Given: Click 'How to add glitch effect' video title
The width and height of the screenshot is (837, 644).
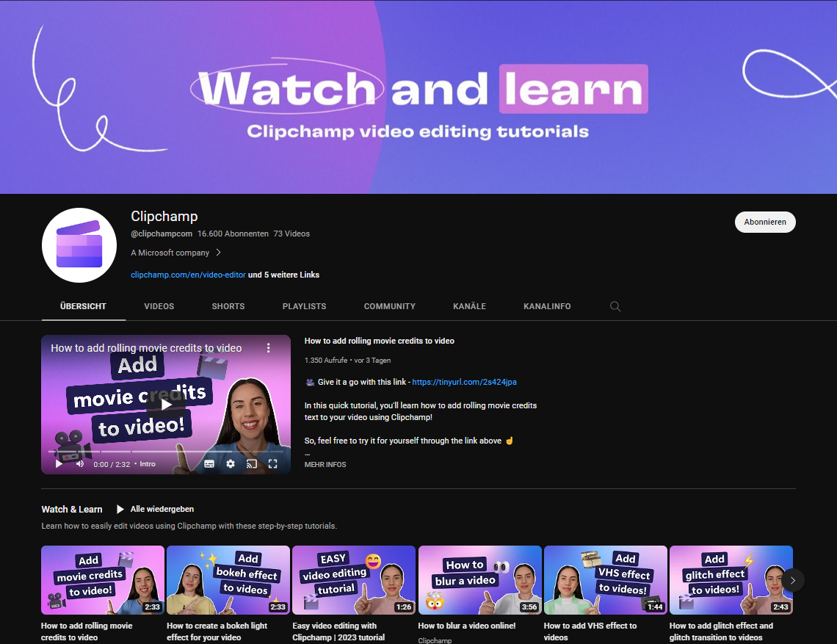Looking at the screenshot, I should click(x=721, y=632).
